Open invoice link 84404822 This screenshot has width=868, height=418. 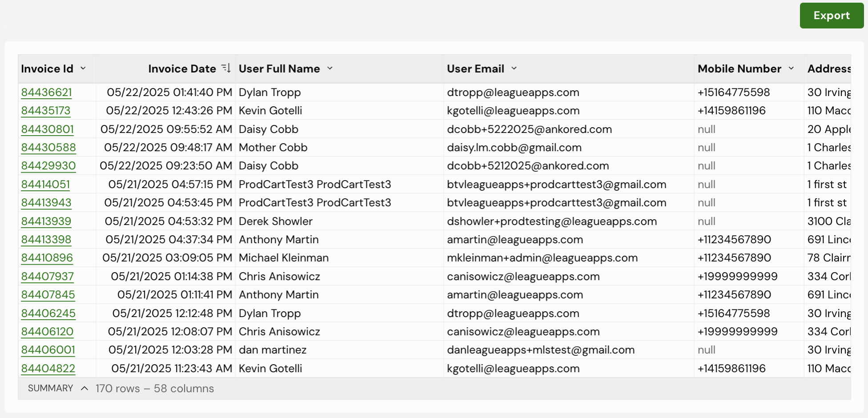[x=48, y=368]
